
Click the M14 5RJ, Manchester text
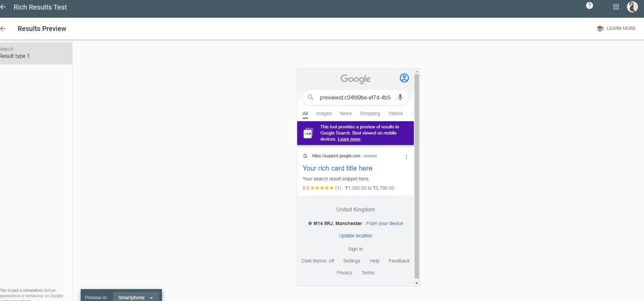pyautogui.click(x=338, y=223)
